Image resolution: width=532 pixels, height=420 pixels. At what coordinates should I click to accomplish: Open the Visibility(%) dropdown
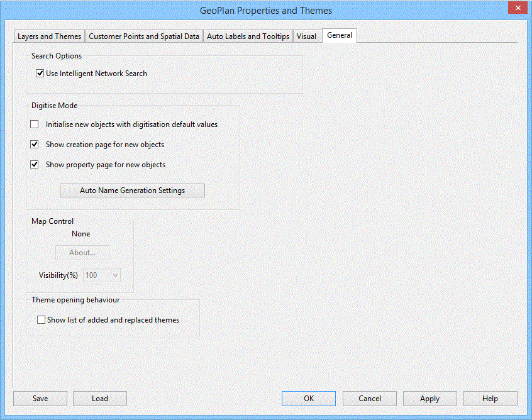click(102, 275)
